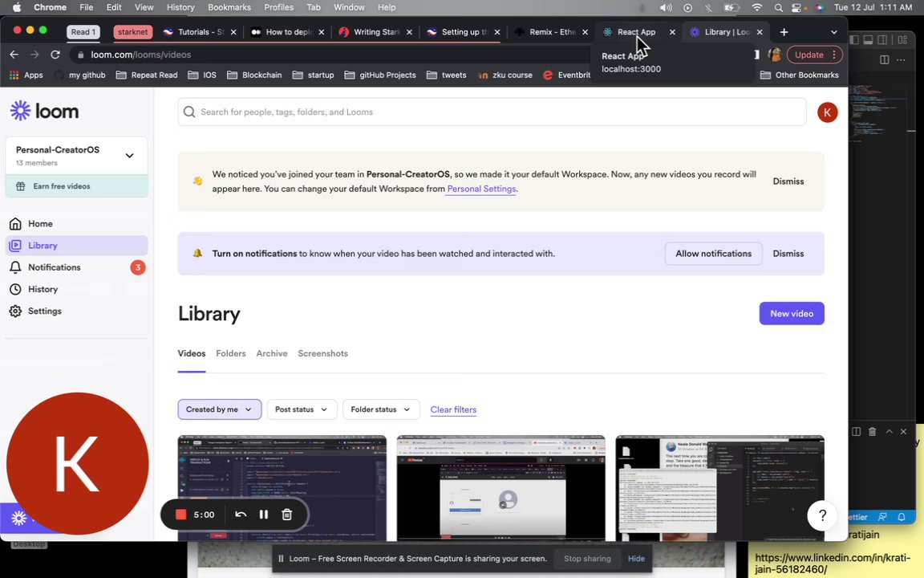Click the New video button
The height and width of the screenshot is (578, 924).
click(x=792, y=313)
